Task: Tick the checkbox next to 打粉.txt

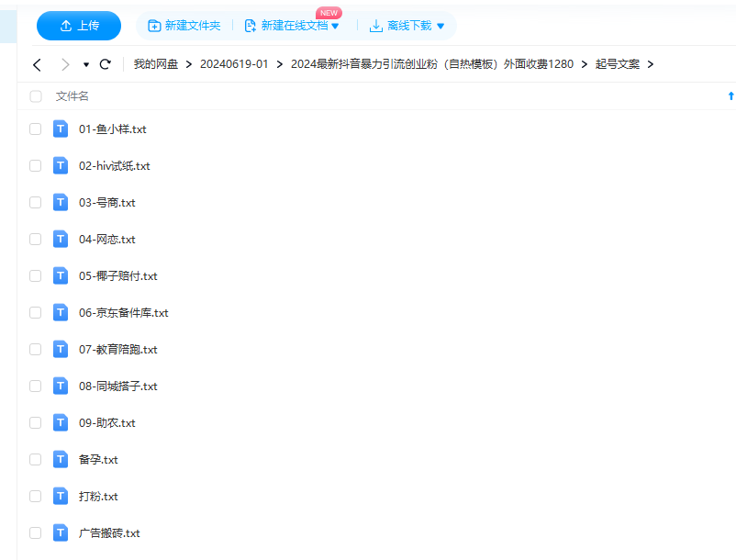Action: click(36, 497)
